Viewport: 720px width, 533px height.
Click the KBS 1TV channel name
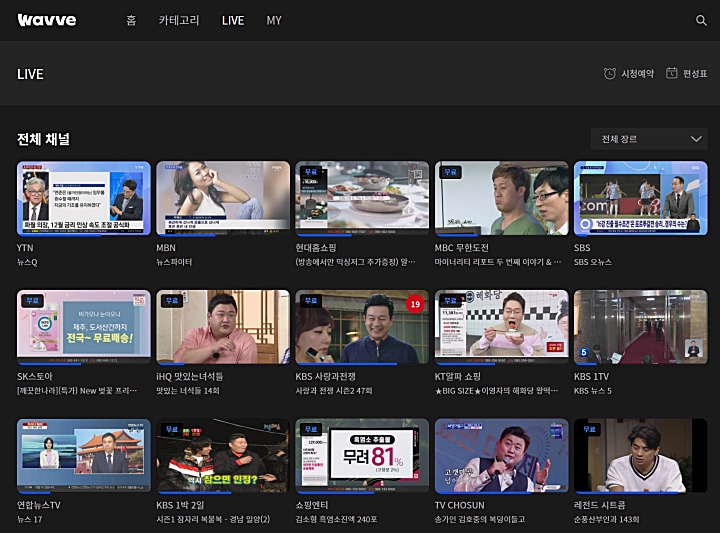[x=591, y=376]
